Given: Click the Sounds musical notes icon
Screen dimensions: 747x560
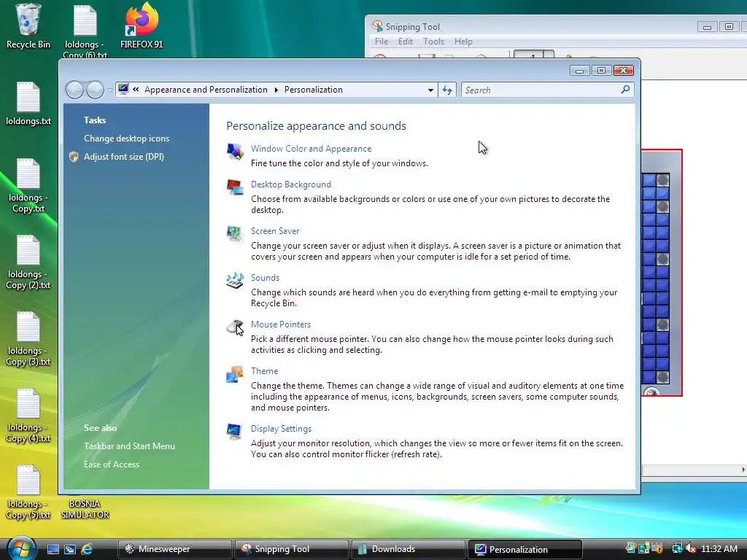Looking at the screenshot, I should coord(235,281).
